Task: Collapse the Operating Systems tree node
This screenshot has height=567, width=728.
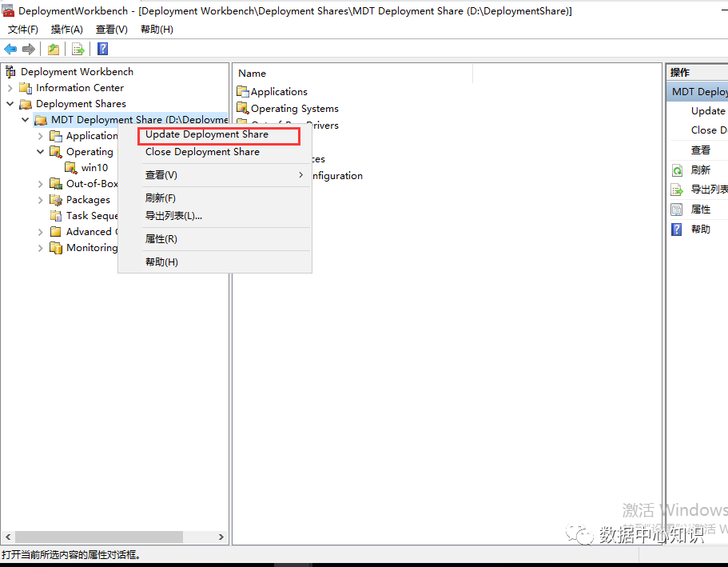Action: (41, 151)
